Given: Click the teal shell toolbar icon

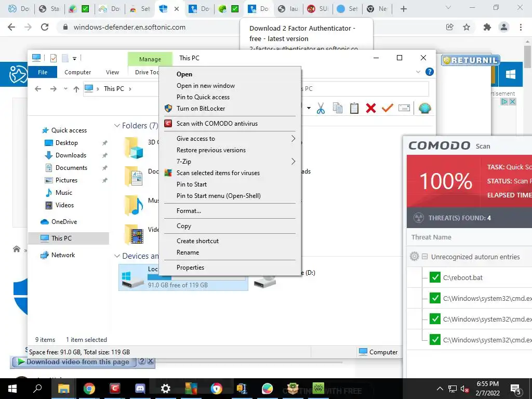Looking at the screenshot, I should coord(425,108).
